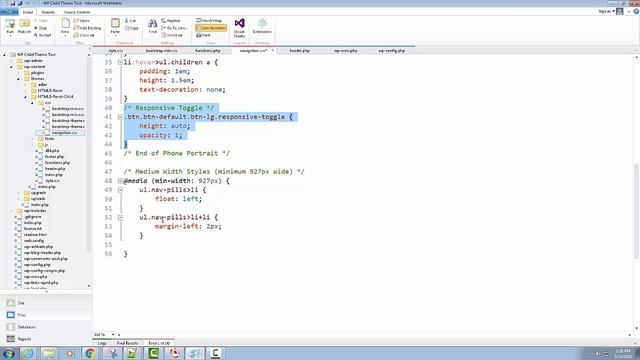
Task: Open the Extensions gallery
Action: 262,27
